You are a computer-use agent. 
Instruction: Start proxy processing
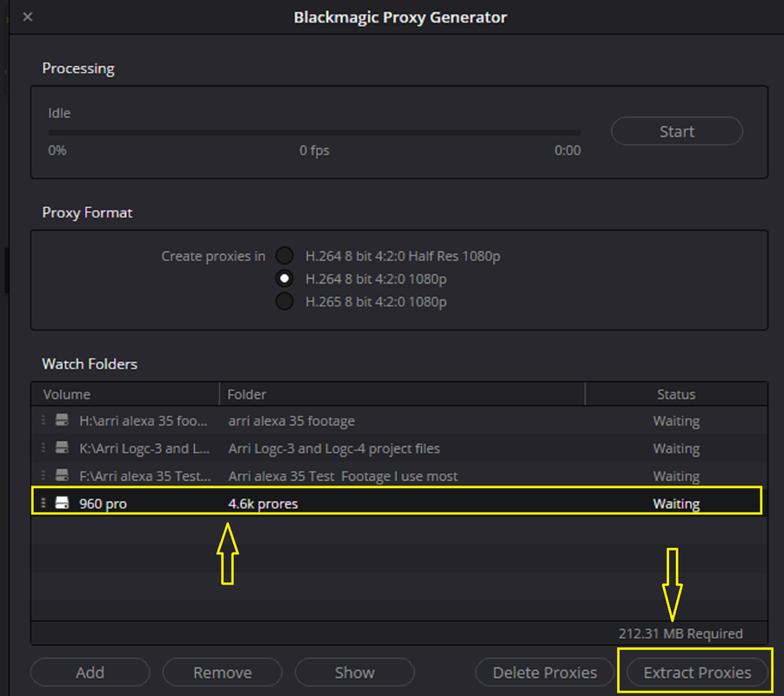[x=676, y=131]
